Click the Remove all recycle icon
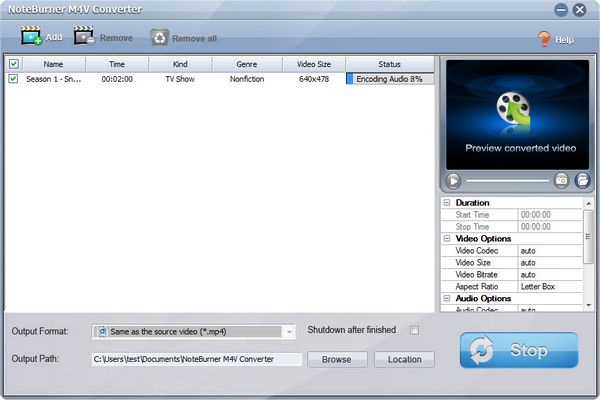The height and width of the screenshot is (400, 600). click(160, 38)
